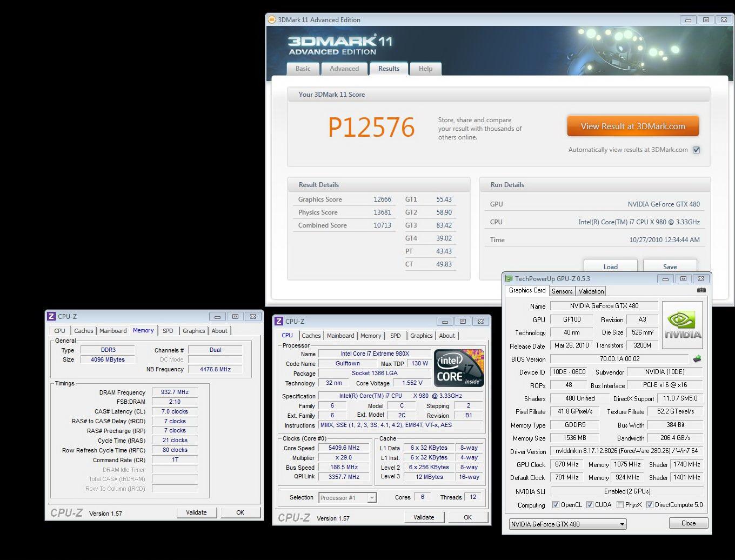Screen dimensions: 735x560
Task: Click Validate in CPU-Z Memory window
Action: click(x=196, y=512)
